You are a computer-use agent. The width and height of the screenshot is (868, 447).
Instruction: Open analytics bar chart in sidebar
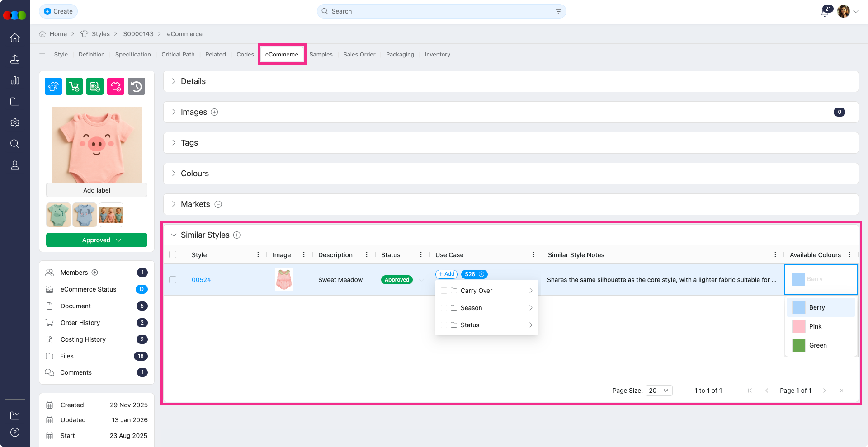pyautogui.click(x=15, y=80)
